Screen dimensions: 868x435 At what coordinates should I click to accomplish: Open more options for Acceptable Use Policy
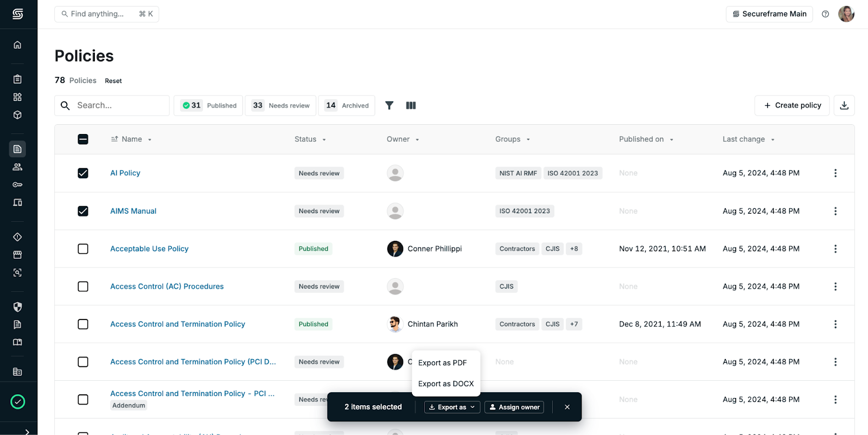click(x=835, y=248)
